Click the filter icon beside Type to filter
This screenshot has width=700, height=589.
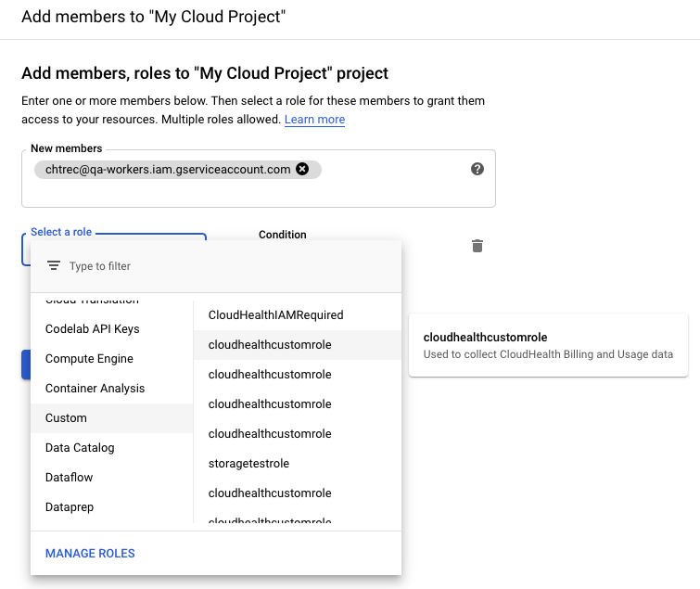coord(54,266)
